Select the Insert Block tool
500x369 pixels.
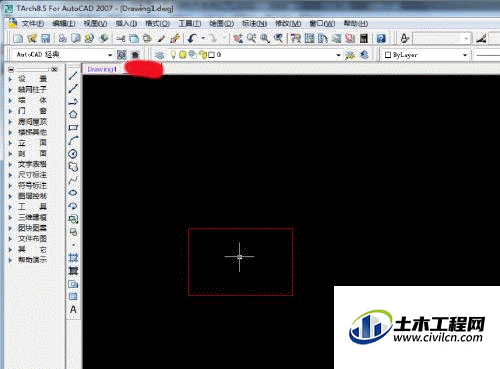73,219
